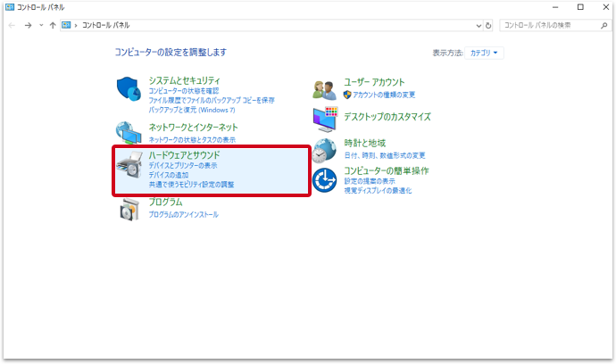
Task: Click プログラムのアンインストール link
Action: [x=184, y=214]
